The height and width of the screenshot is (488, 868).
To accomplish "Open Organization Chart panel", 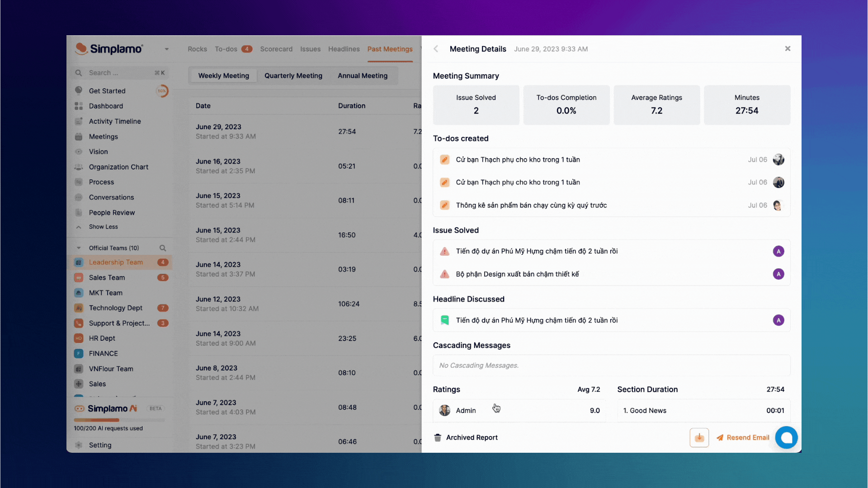I will [x=118, y=166].
